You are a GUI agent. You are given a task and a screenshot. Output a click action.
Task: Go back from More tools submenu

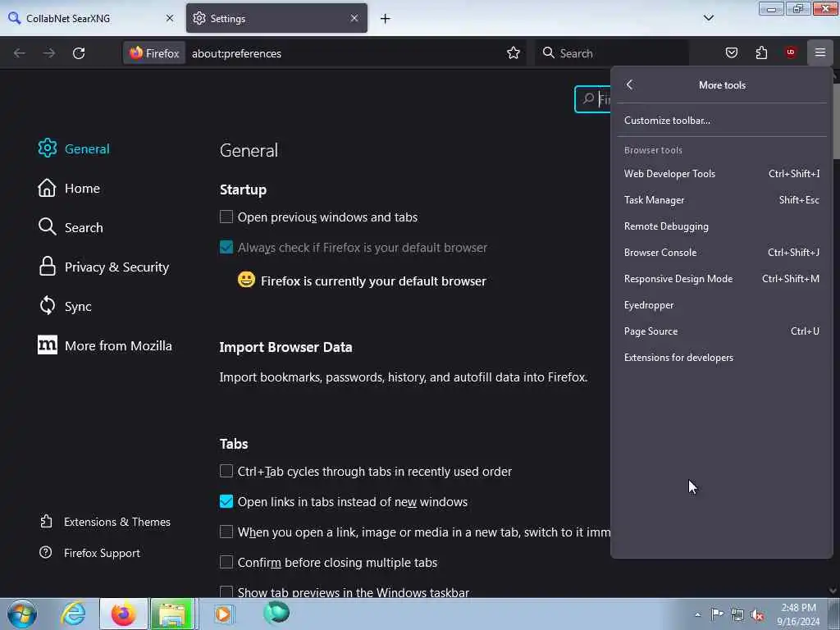[629, 84]
